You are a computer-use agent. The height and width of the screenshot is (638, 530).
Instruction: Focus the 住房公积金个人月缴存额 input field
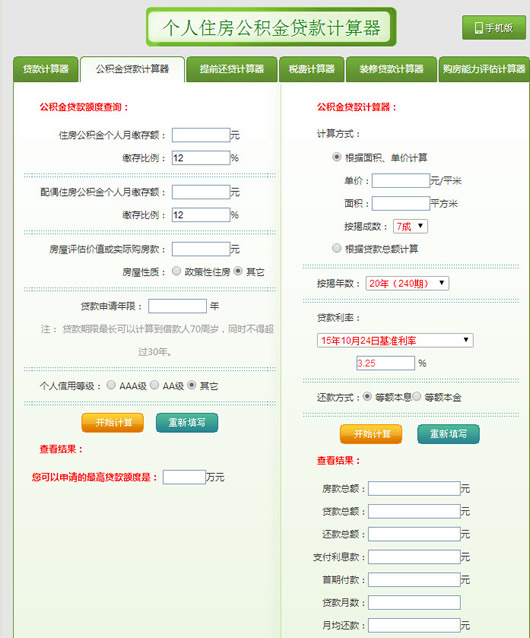201,135
